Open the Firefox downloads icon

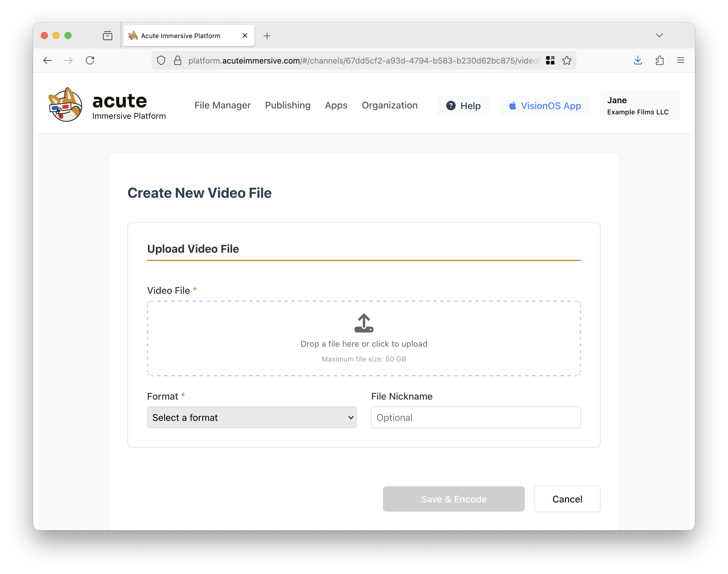[x=638, y=61]
